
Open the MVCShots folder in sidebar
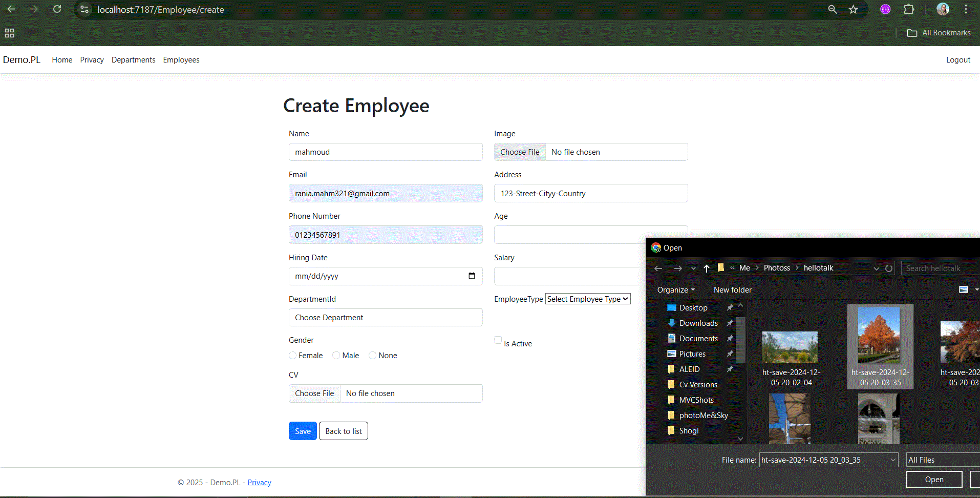tap(696, 400)
